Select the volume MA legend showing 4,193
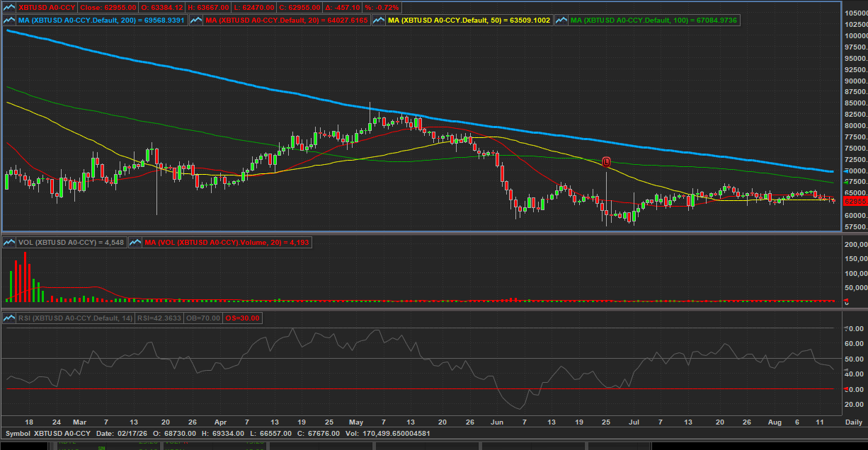Viewport: 868px width, 450px height. tap(227, 243)
